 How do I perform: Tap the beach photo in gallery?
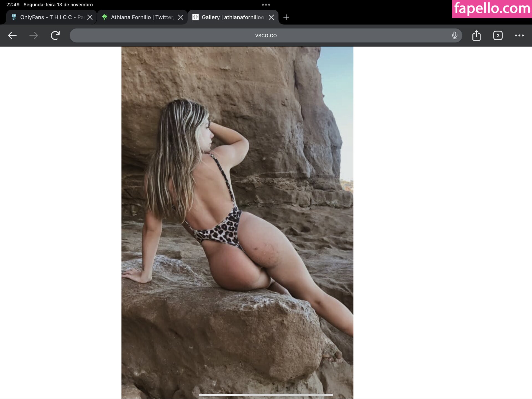(x=237, y=222)
